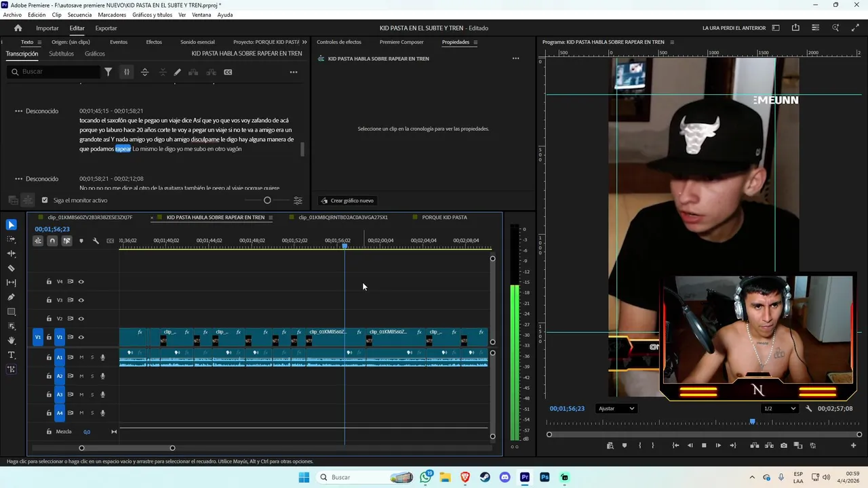The width and height of the screenshot is (868, 488).
Task: Toggle lock on track V3
Action: (49, 300)
